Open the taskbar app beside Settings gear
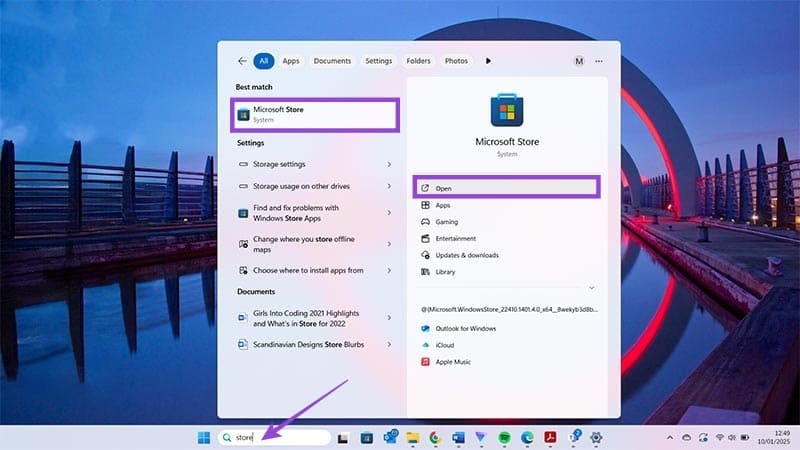 [574, 436]
